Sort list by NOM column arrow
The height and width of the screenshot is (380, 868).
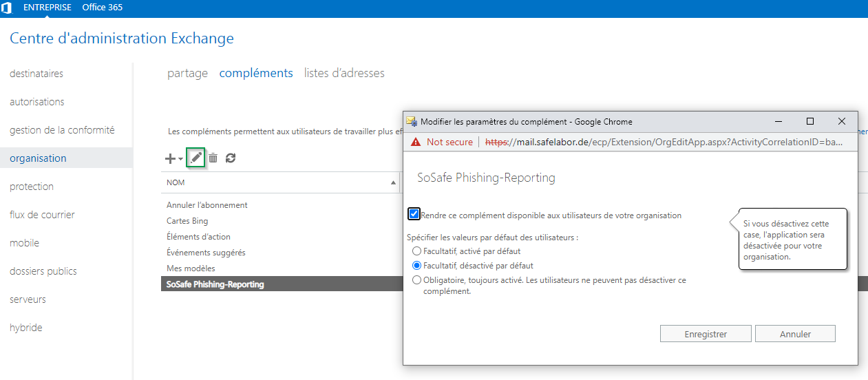[394, 183]
